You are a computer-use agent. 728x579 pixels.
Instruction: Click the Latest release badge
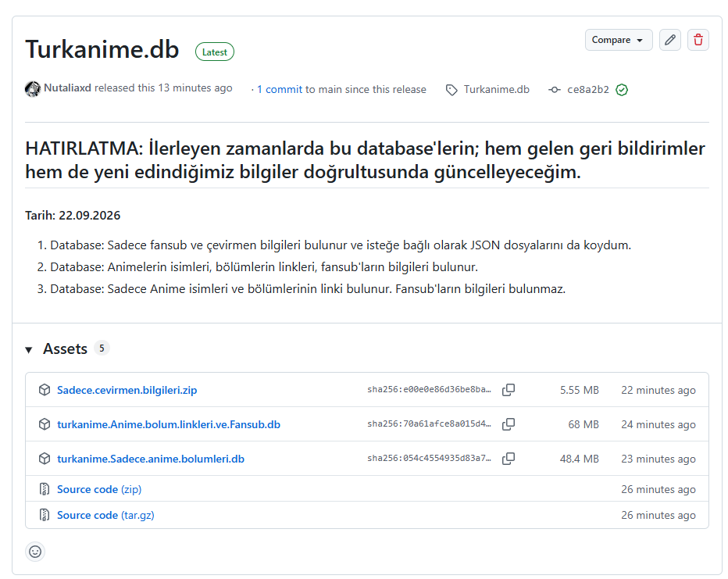(x=215, y=52)
